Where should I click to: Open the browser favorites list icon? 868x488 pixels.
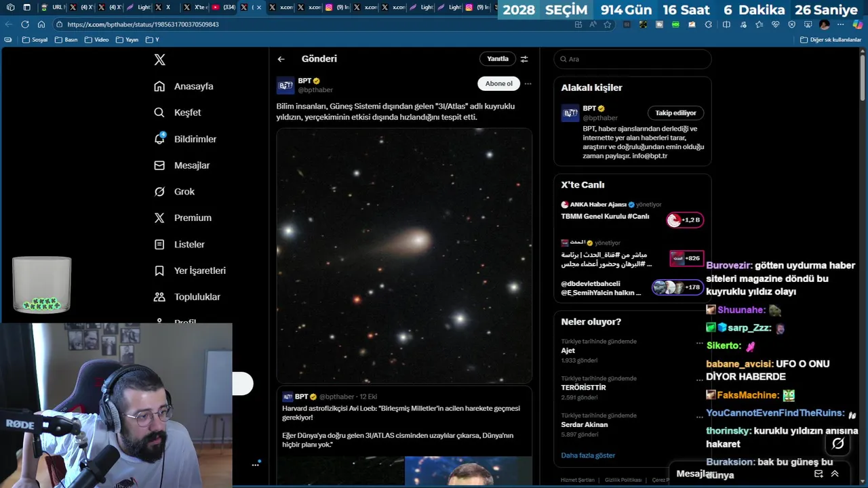[759, 24]
